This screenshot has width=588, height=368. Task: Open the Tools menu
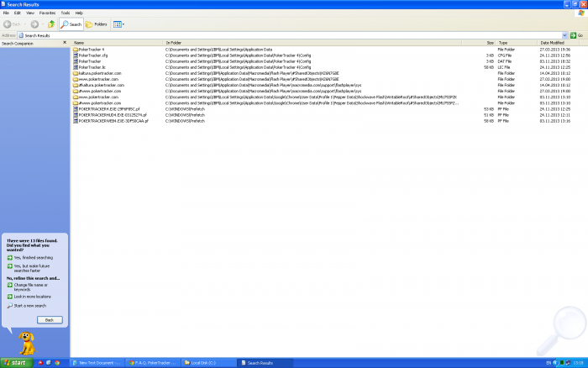66,13
